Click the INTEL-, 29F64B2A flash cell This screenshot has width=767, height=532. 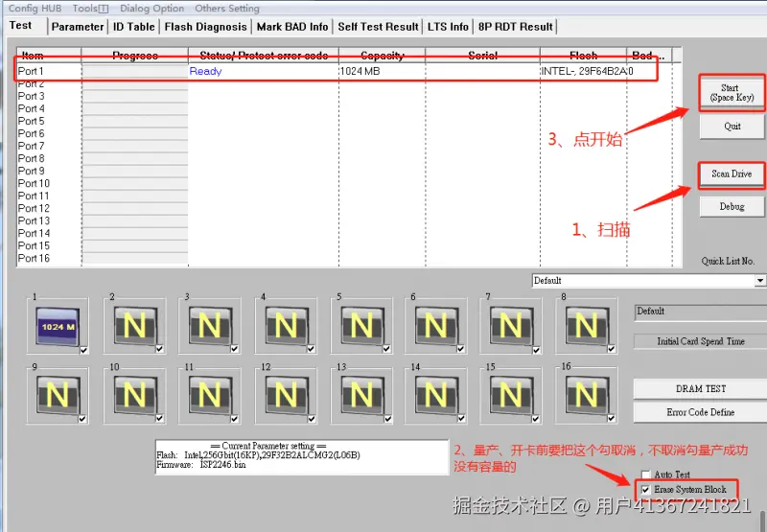pos(585,71)
